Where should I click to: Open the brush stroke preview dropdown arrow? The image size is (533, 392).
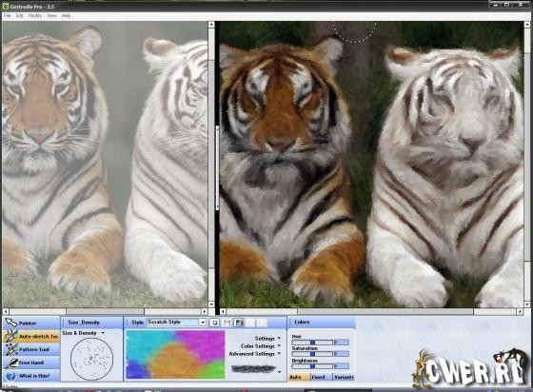point(280,372)
